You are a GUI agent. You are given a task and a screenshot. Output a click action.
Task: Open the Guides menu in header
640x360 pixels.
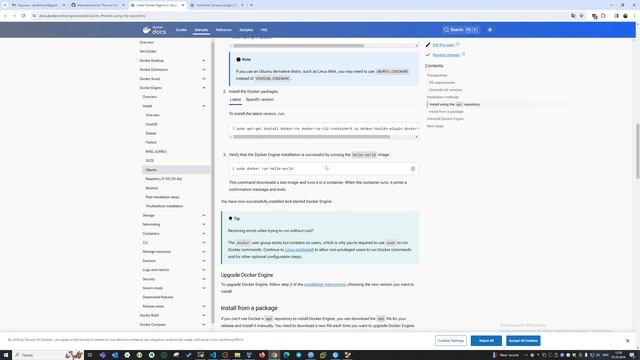[x=181, y=30]
